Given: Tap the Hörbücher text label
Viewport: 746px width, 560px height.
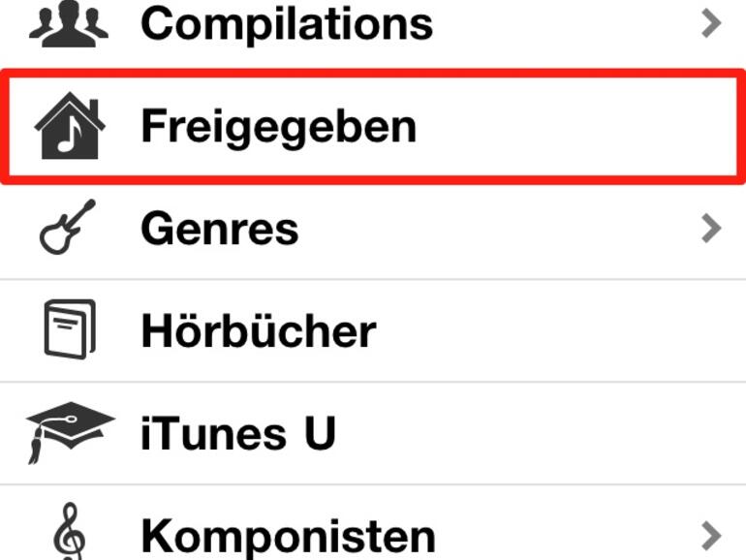Looking at the screenshot, I should tap(259, 331).
